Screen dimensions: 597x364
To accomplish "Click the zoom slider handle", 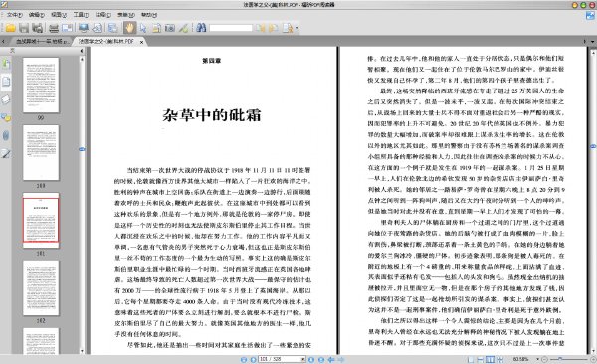I will coord(560,359).
